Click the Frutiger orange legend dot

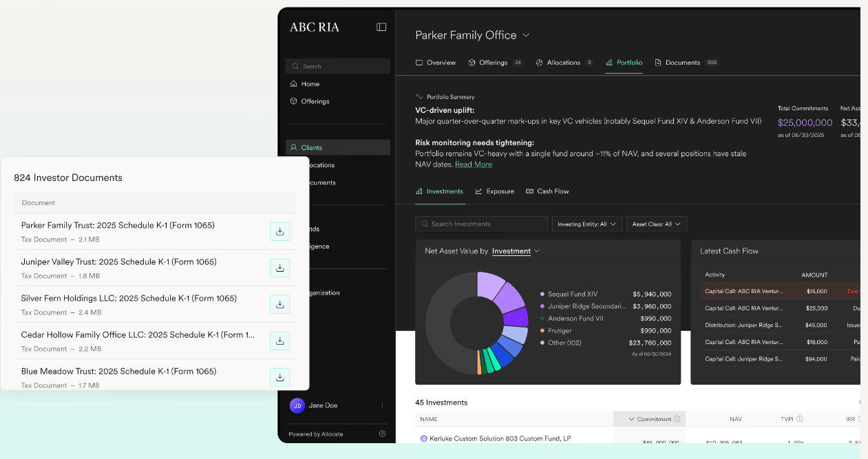pos(542,331)
